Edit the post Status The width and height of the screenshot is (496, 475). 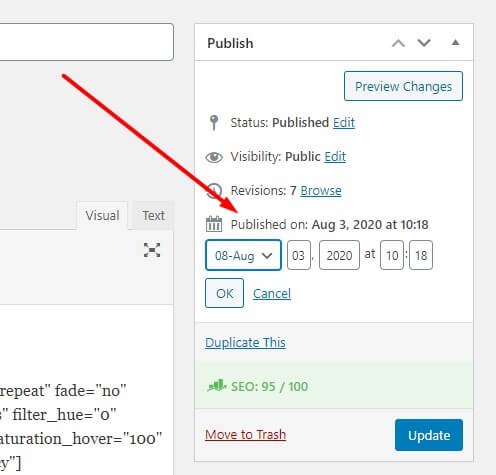[x=344, y=123]
